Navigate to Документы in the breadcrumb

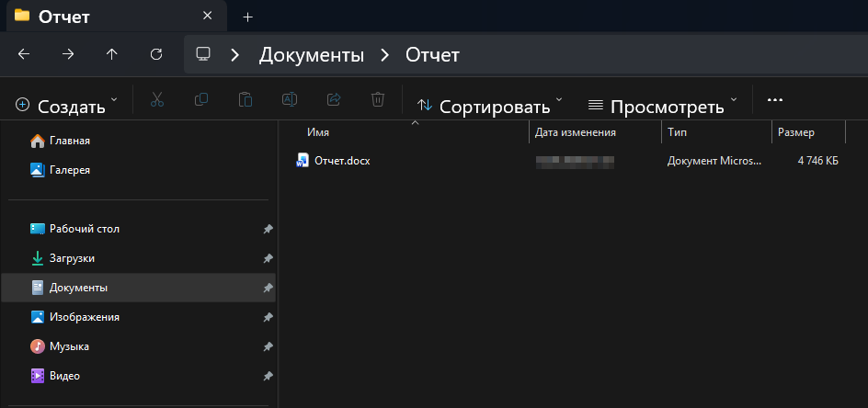point(312,55)
